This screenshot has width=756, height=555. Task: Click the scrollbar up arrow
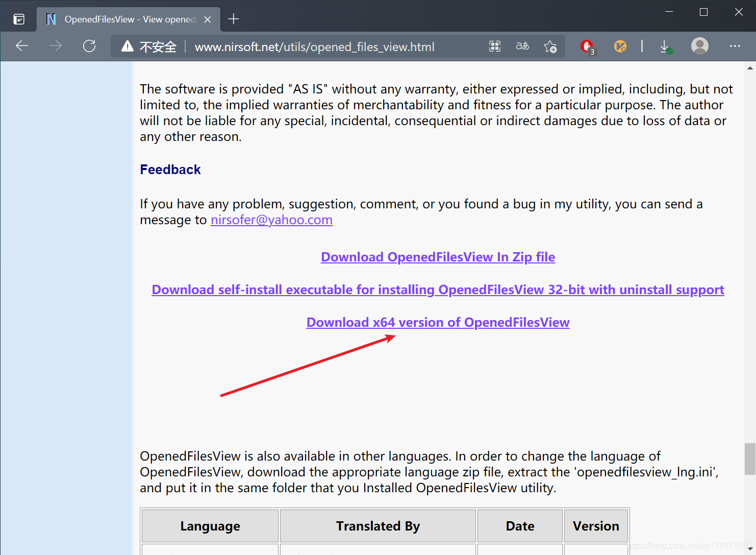pyautogui.click(x=750, y=67)
